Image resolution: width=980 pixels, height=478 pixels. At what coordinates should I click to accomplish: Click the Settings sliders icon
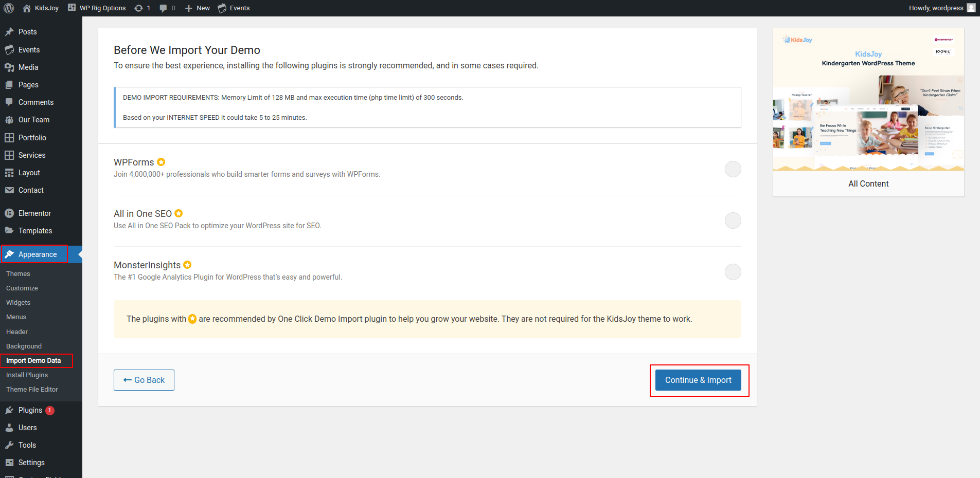pos(9,463)
